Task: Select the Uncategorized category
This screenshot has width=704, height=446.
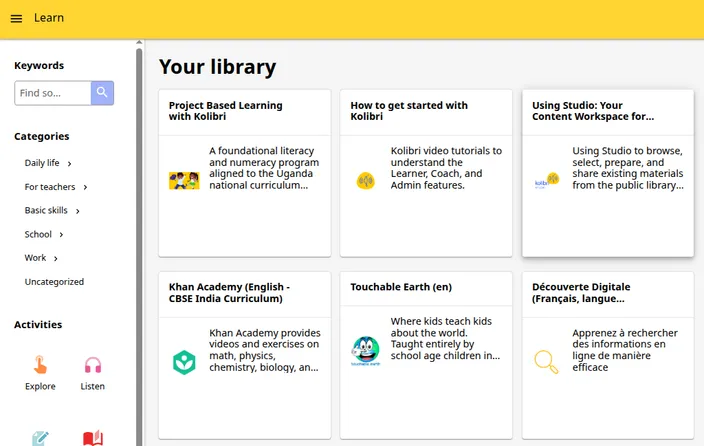Action: 54,282
